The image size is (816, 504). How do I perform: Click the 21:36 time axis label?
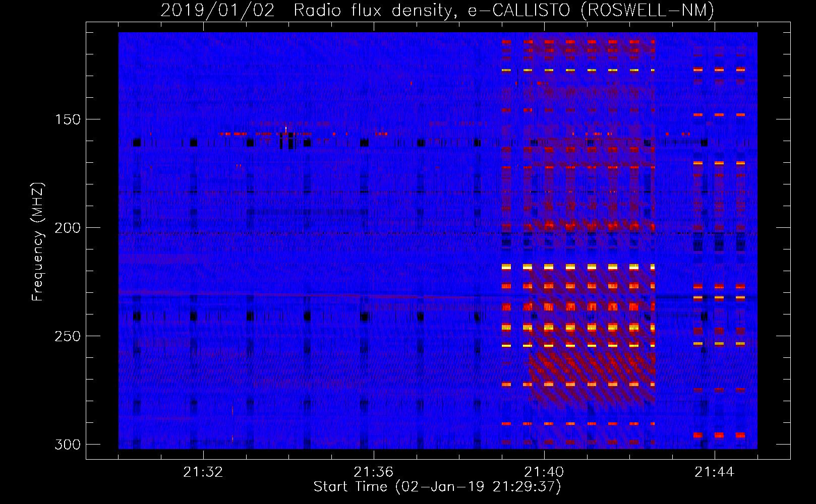[374, 472]
